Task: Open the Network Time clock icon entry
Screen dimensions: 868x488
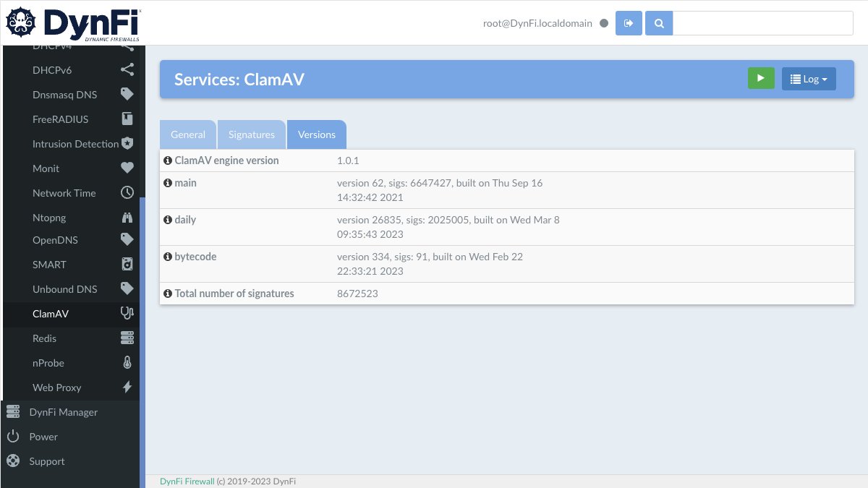Action: pyautogui.click(x=64, y=193)
